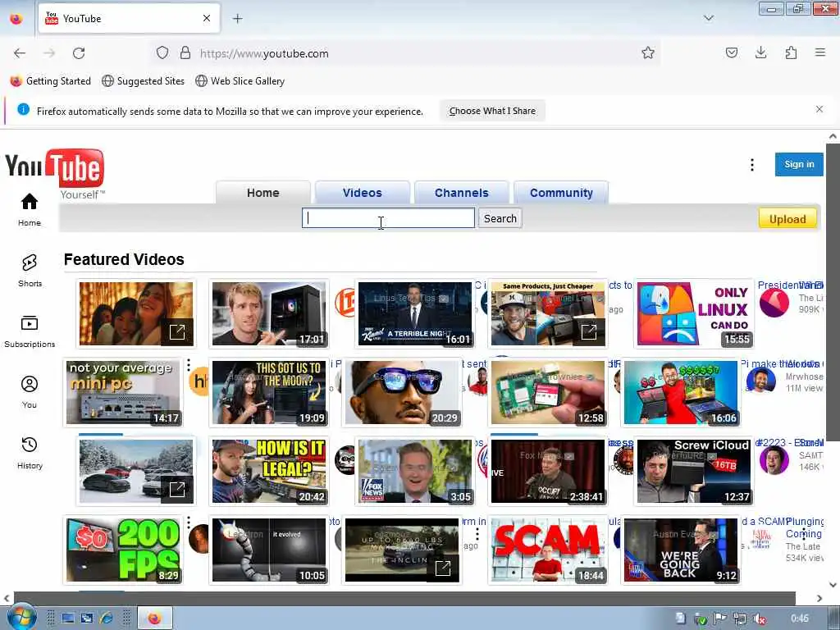Viewport: 840px width, 630px height.
Task: Click the Search button
Action: pyautogui.click(x=500, y=218)
